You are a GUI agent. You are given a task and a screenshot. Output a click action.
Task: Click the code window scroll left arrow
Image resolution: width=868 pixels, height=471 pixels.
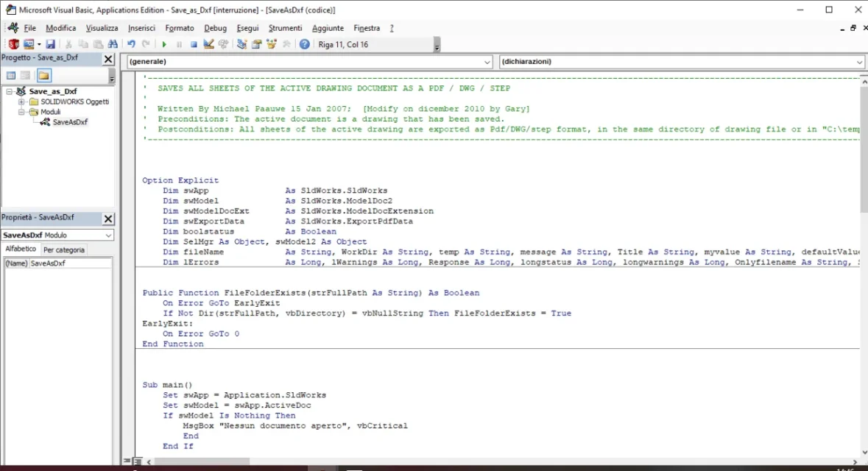149,461
